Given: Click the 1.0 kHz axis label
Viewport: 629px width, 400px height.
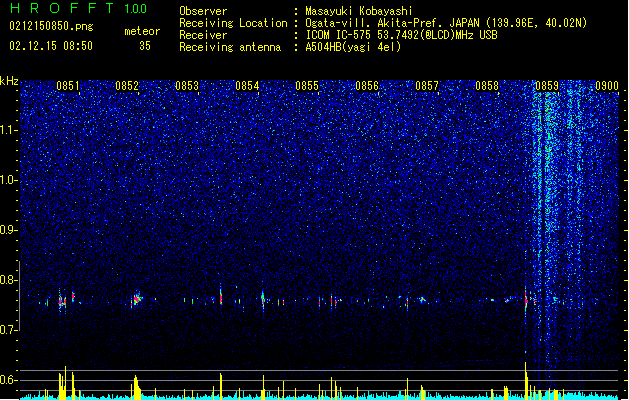Looking at the screenshot, I should tap(9, 180).
